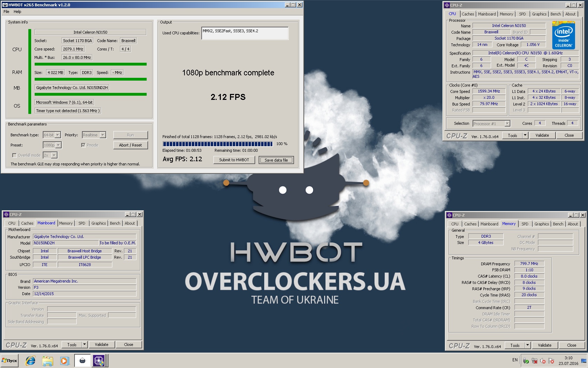Click Validate in the top-right CPU-Z window
The height and width of the screenshot is (368, 588).
(542, 135)
